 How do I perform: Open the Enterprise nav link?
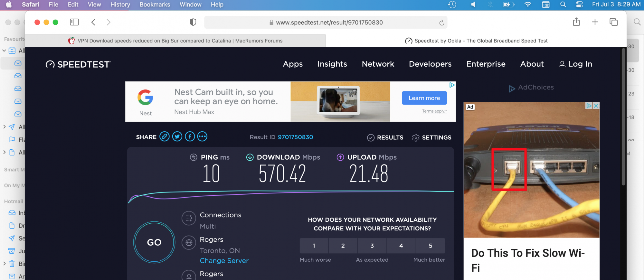486,64
